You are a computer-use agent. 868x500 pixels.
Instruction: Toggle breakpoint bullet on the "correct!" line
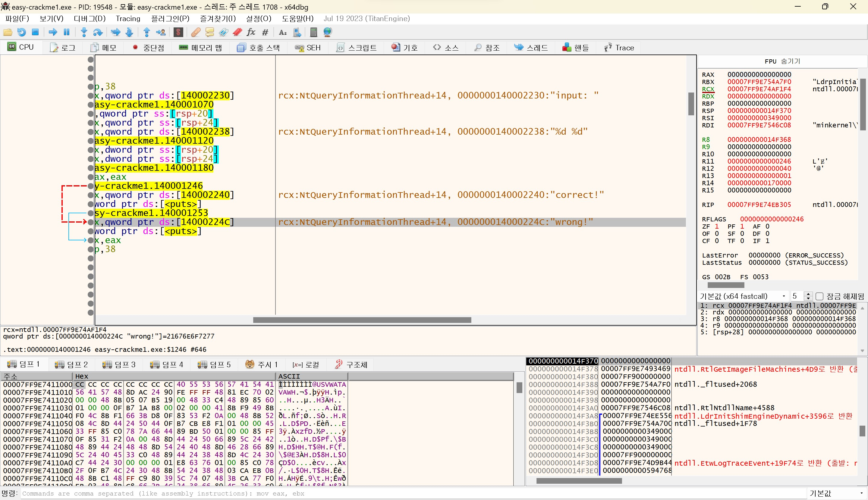(91, 195)
